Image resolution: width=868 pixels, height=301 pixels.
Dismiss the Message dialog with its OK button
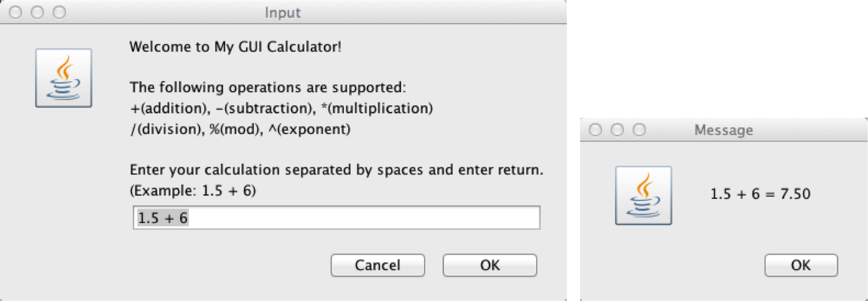(x=801, y=265)
